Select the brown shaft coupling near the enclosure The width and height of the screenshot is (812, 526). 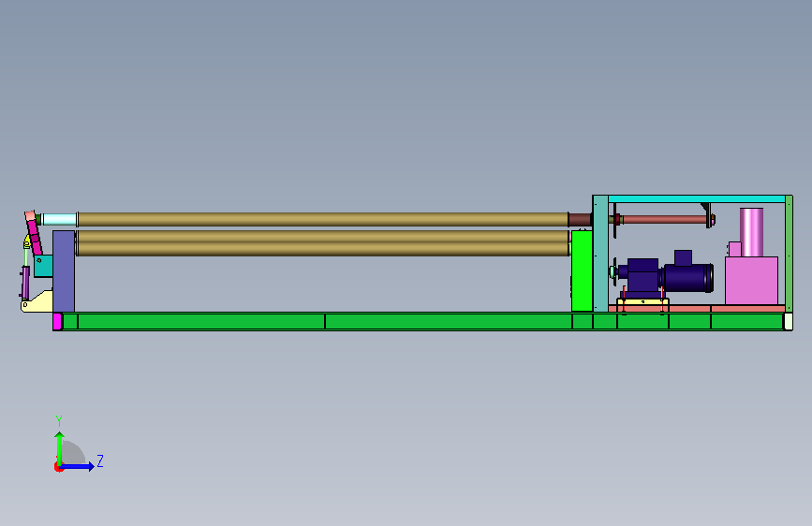(580, 220)
